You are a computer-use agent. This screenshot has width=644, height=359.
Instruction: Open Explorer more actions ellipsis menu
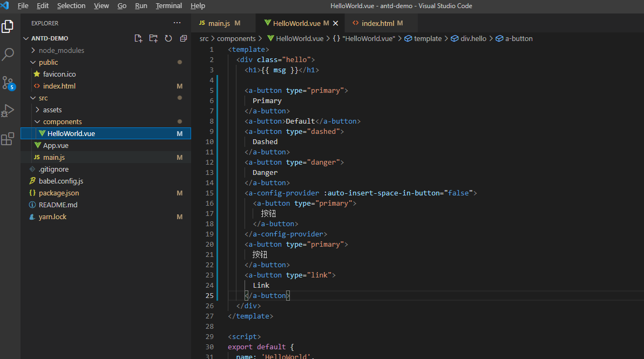pos(177,23)
